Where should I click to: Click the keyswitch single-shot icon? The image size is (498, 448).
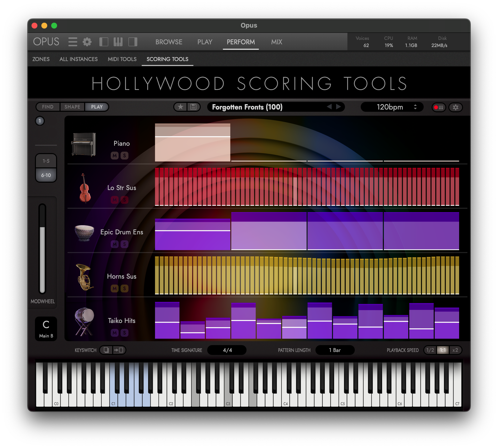tap(106, 350)
